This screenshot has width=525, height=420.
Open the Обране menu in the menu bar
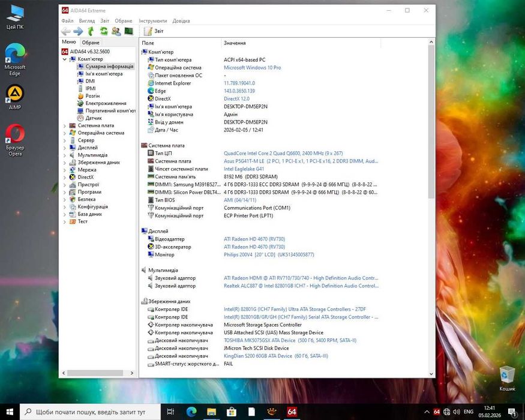point(124,21)
